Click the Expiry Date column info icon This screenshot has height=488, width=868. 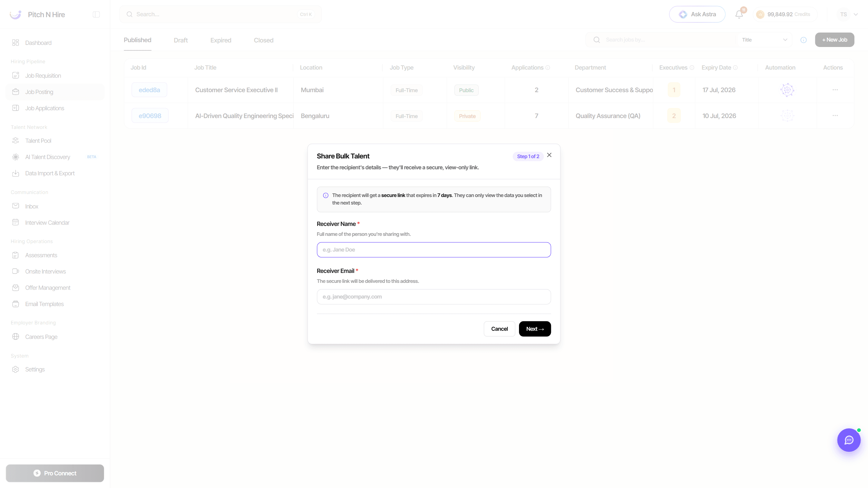click(x=736, y=68)
